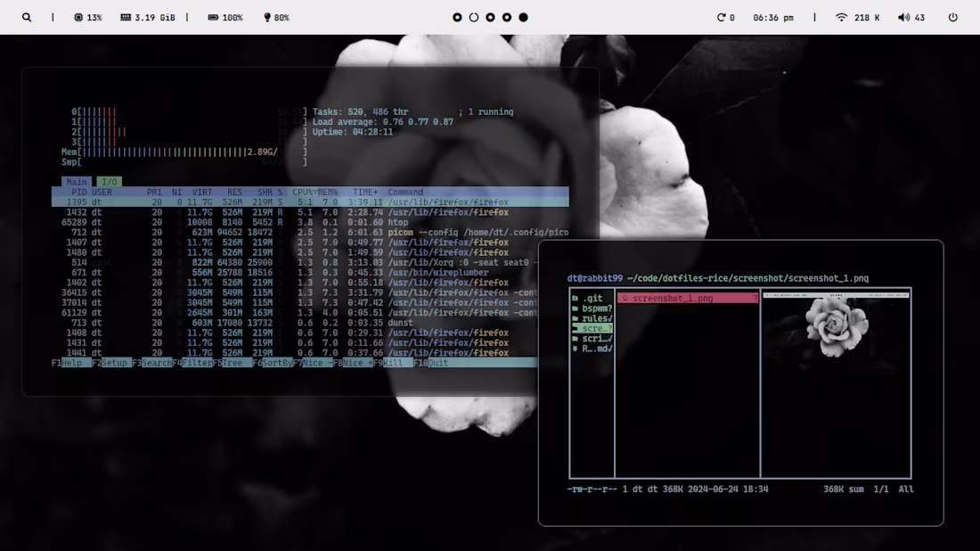Click the CPU usage icon showing 13%
This screenshot has width=980, height=551.
pyautogui.click(x=78, y=16)
